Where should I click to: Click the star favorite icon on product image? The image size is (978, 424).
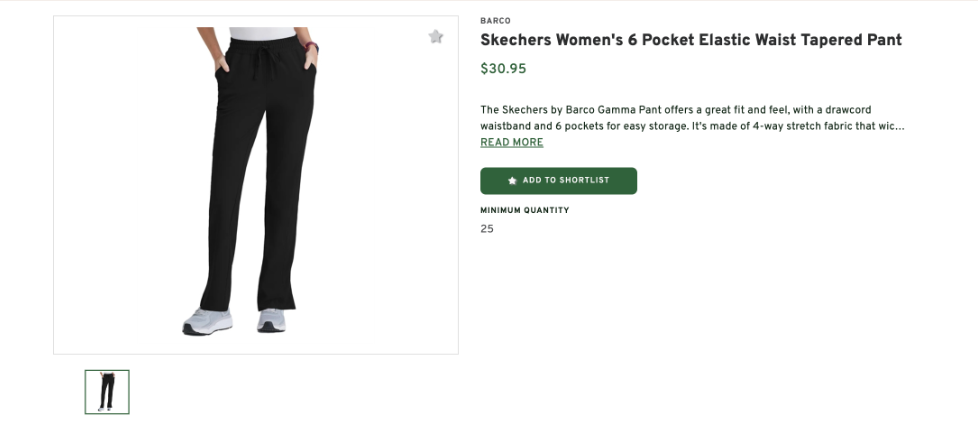click(436, 37)
